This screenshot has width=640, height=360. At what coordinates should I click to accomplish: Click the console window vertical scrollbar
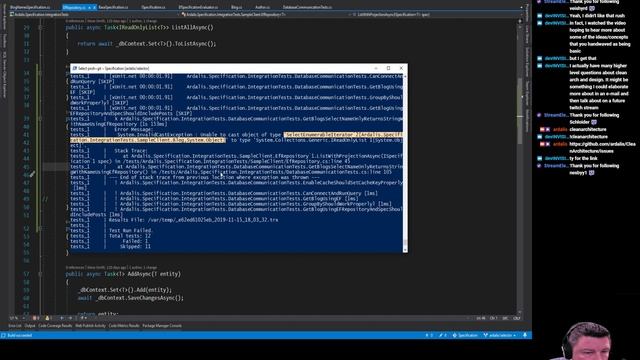pyautogui.click(x=405, y=163)
